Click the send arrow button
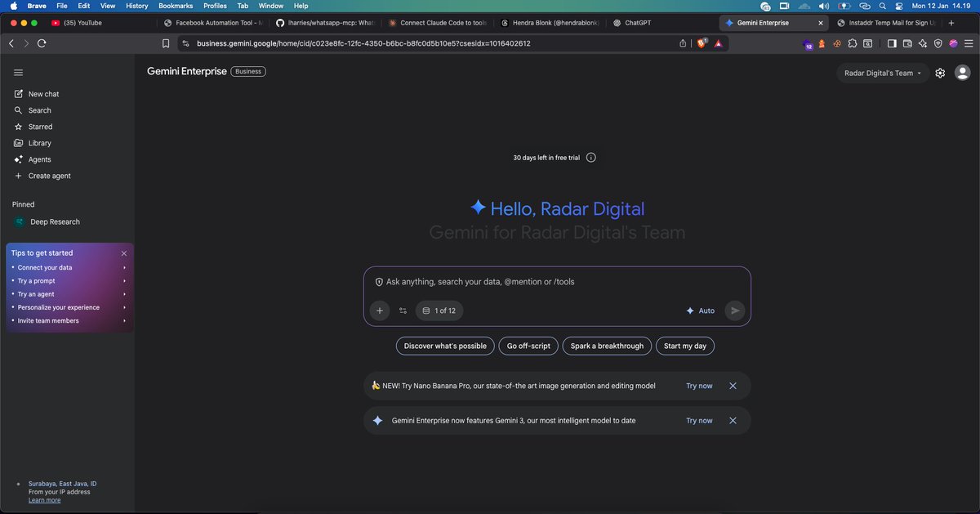 point(735,311)
